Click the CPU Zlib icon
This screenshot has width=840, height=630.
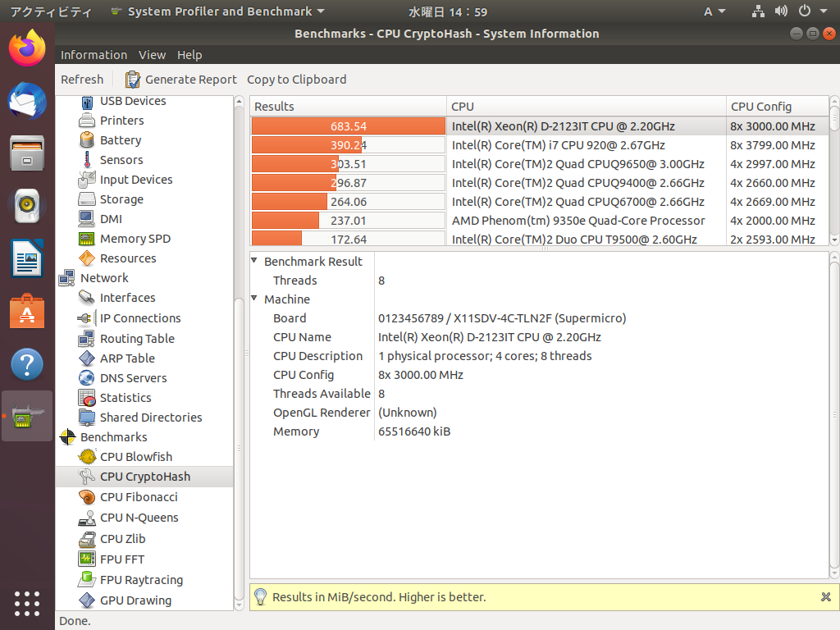point(87,539)
